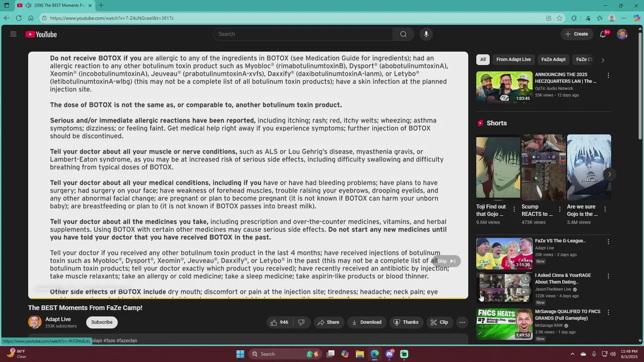
Task: Open the Scump REACTS short thumbnail
Action: pos(543,167)
